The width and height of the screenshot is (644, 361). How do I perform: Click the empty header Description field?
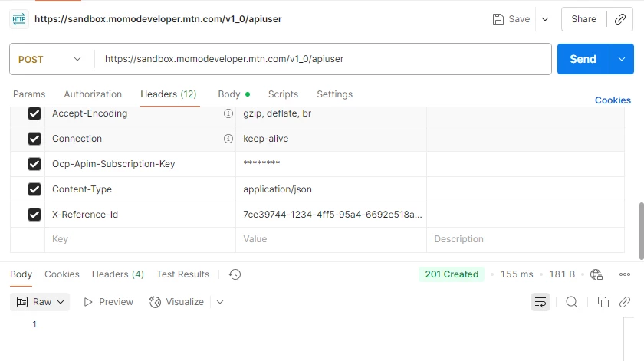(x=525, y=239)
